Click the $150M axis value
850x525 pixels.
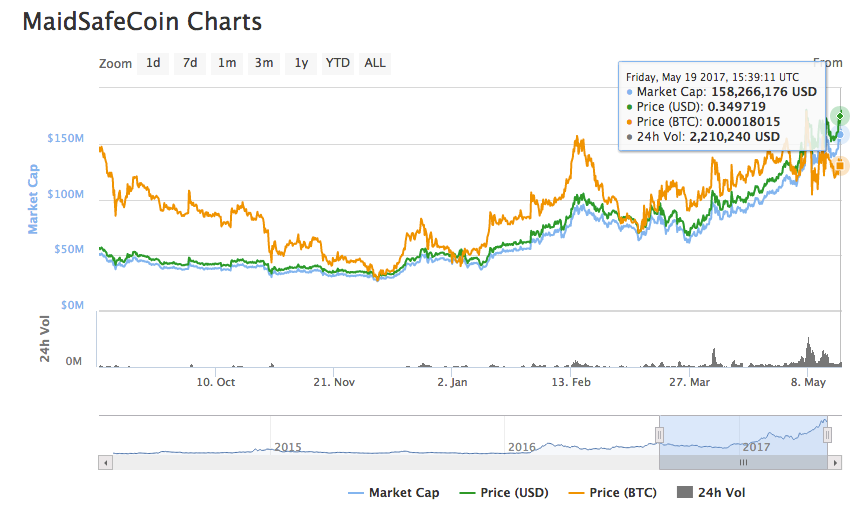pos(66,138)
